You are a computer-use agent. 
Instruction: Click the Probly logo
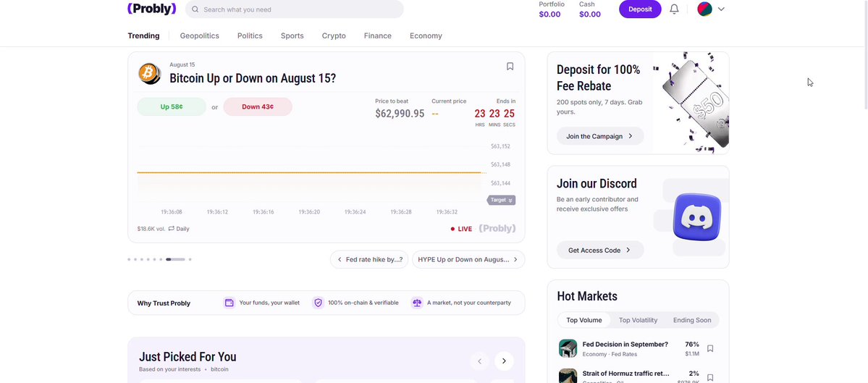[x=152, y=8]
